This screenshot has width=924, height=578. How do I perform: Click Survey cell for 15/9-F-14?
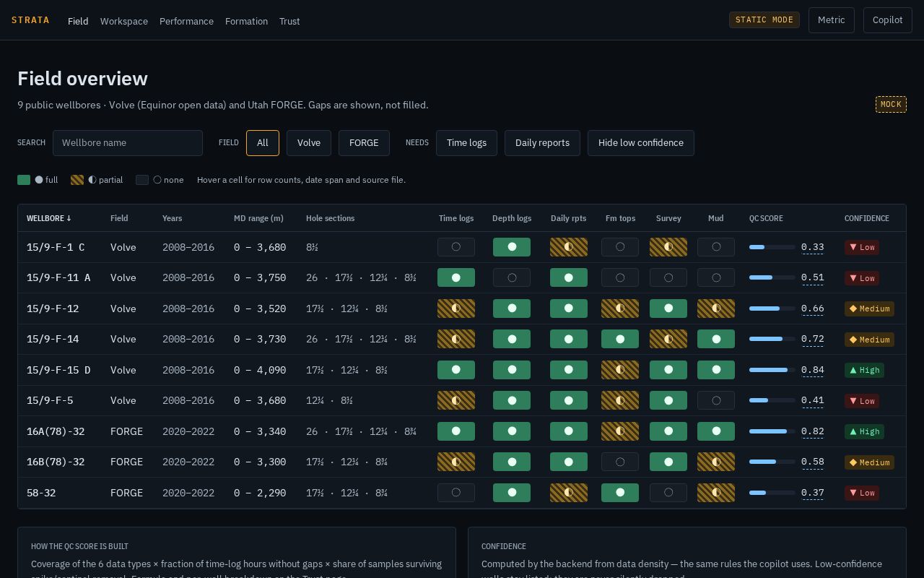[x=668, y=339]
